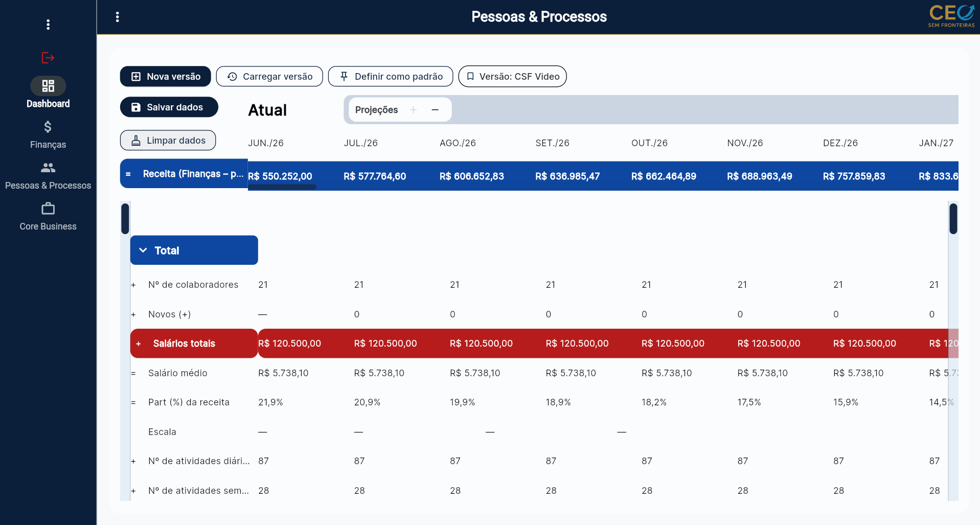Go to Pessoas & Processos menu label
The height and width of the screenshot is (525, 980).
48,186
